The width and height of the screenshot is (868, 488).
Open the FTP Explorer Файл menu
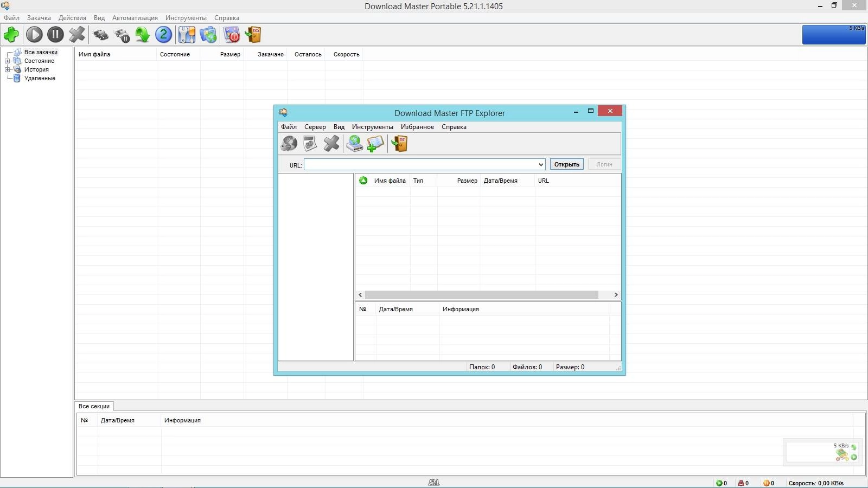click(x=289, y=127)
